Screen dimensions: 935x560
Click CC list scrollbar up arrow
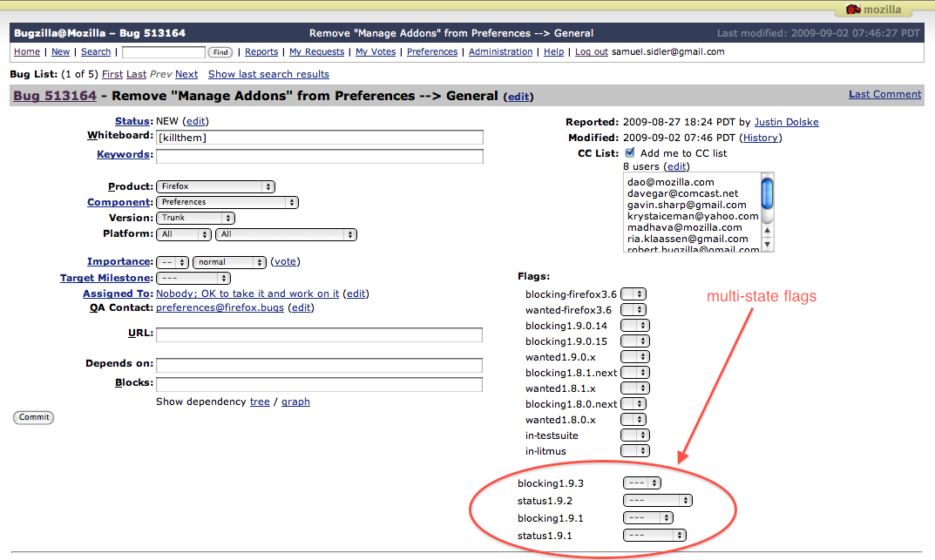coord(768,230)
